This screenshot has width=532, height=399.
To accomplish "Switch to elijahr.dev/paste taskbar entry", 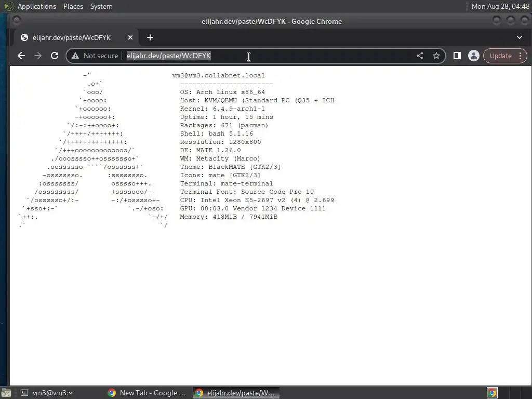I will (236, 393).
